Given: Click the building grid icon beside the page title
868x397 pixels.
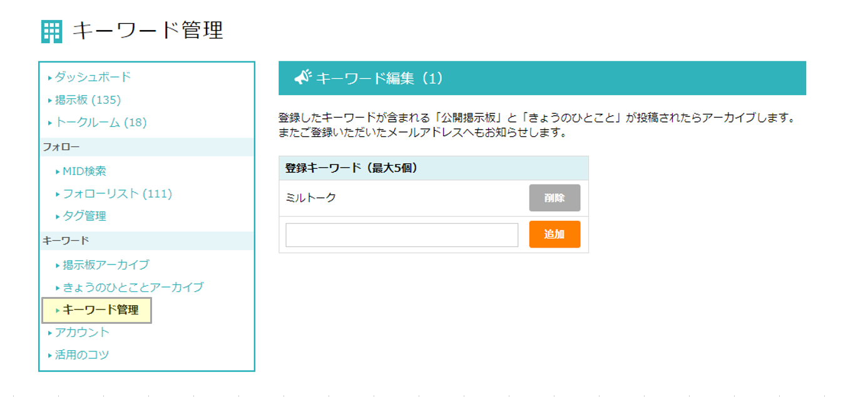Looking at the screenshot, I should click(52, 32).
